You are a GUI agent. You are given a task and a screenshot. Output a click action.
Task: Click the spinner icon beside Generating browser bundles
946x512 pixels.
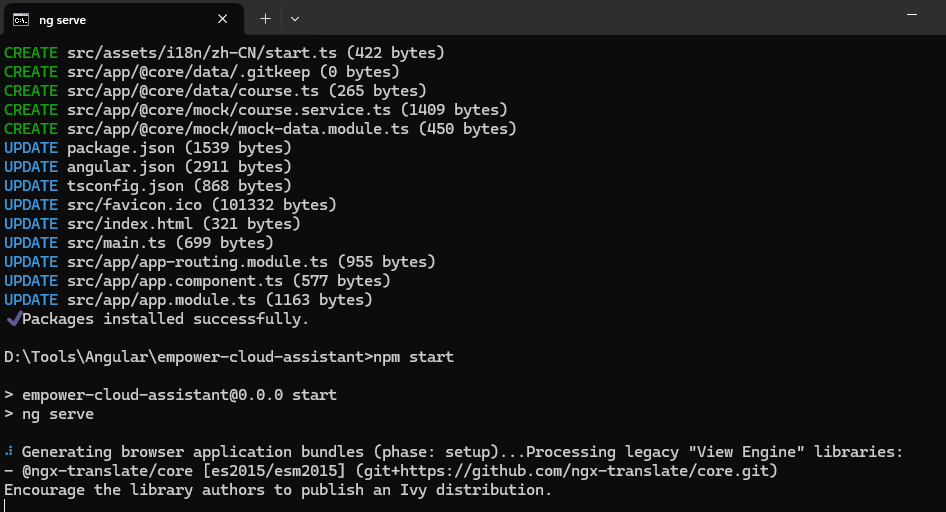tap(8, 452)
